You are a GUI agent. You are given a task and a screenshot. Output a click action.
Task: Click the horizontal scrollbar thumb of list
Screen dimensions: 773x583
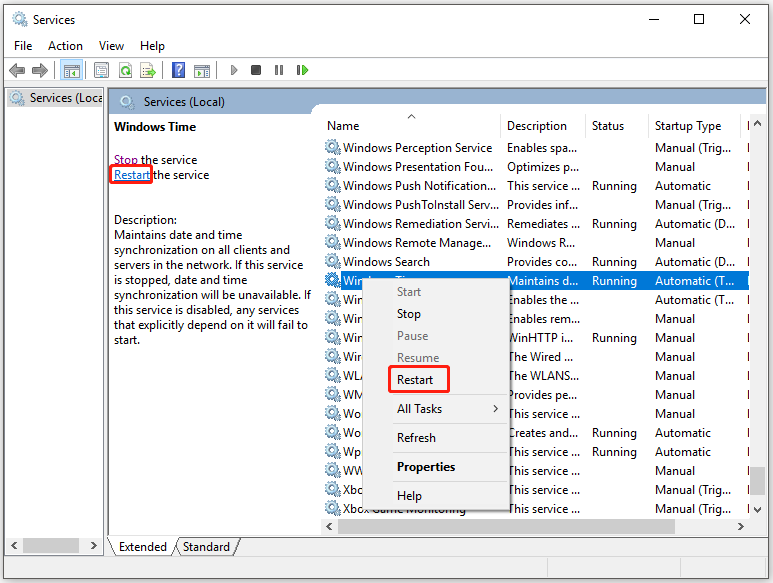click(x=506, y=526)
